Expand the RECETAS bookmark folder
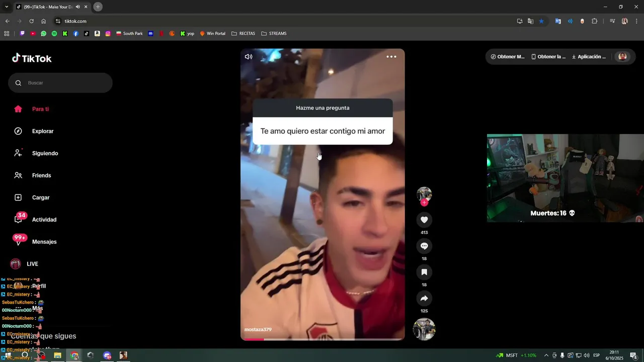Viewport: 644px width, 362px height. 243,34
